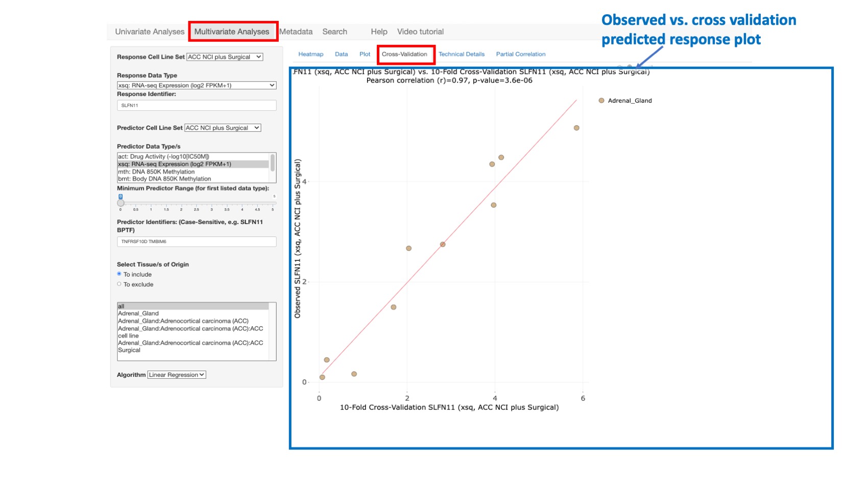The width and height of the screenshot is (868, 488).
Task: Switch to the Heatmap tab
Action: (x=310, y=54)
